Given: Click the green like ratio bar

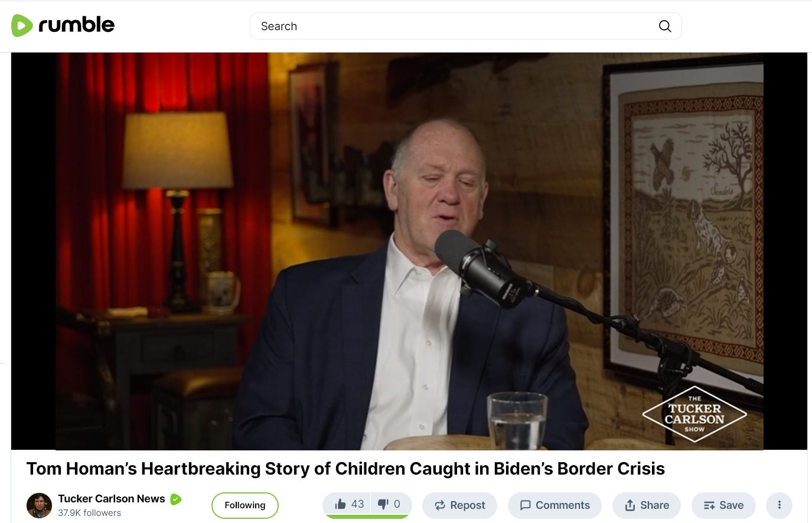Looking at the screenshot, I should 367,517.
